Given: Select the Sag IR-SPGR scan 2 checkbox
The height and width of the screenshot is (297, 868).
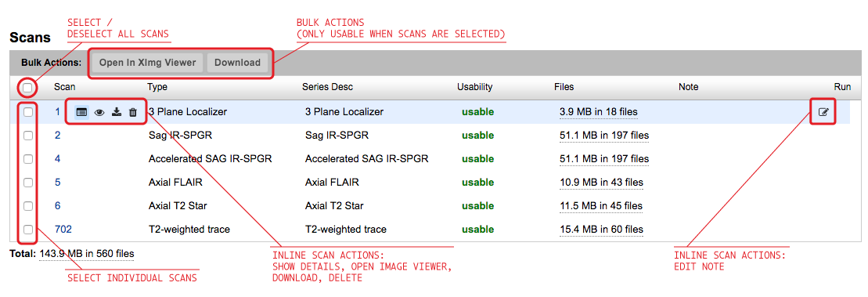Looking at the screenshot, I should coord(27,136).
